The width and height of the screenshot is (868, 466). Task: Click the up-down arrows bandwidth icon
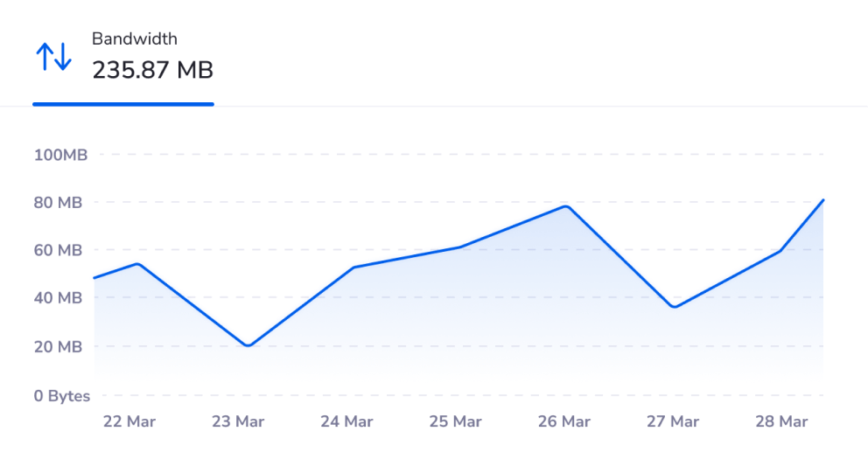53,57
